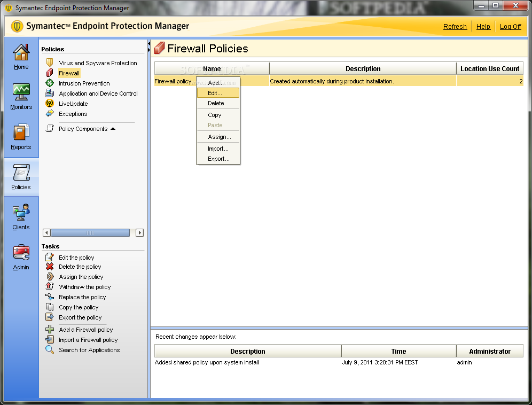Click the green plus Add a Firewall policy icon
Image resolution: width=532 pixels, height=405 pixels.
pos(50,329)
